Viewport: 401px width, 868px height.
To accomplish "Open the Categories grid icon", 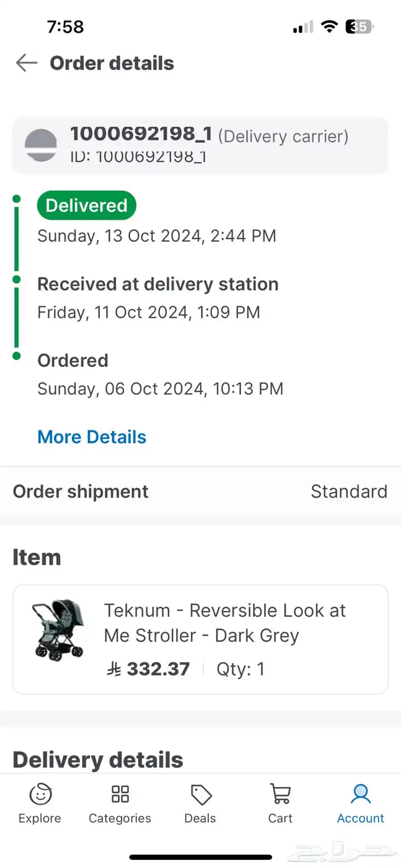I will 120,795.
